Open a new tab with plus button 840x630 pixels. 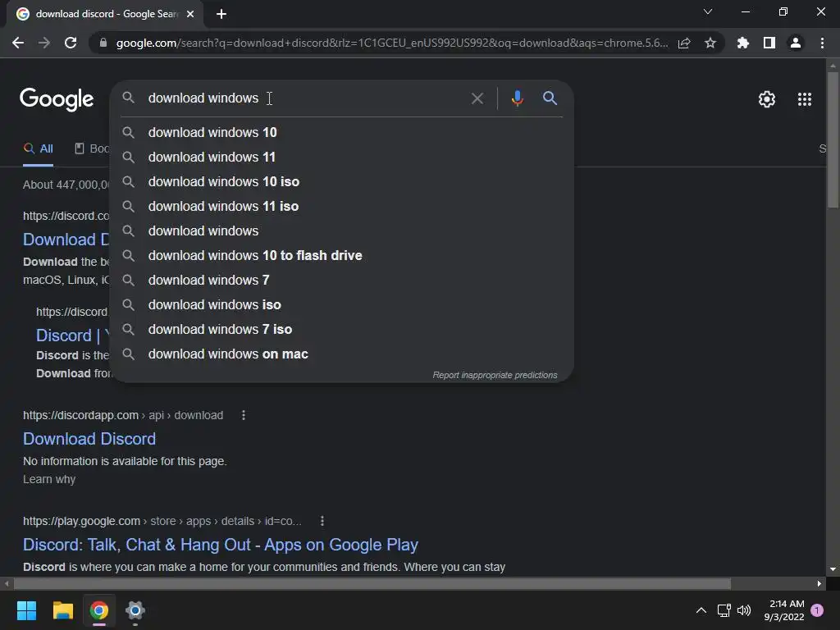tap(221, 14)
